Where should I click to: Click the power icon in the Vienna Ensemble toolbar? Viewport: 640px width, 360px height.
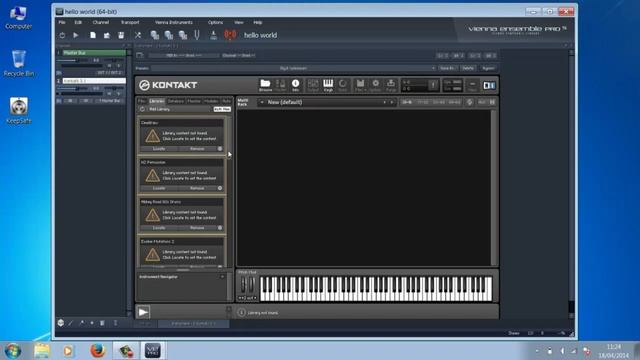point(62,36)
